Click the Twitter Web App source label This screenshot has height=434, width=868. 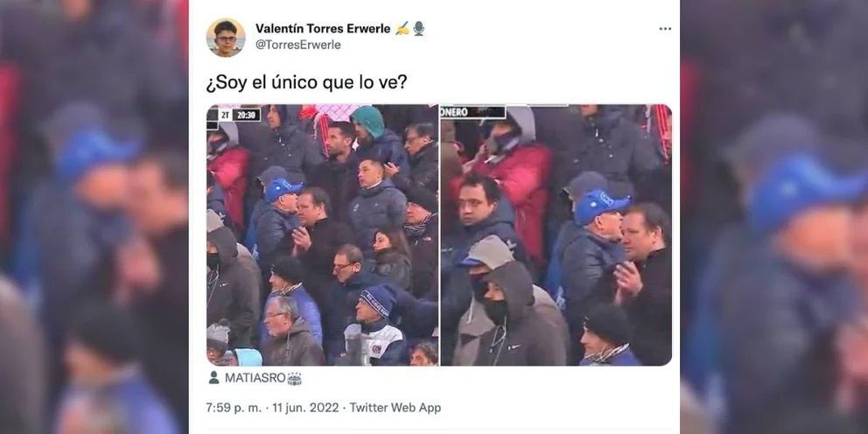coord(395,408)
